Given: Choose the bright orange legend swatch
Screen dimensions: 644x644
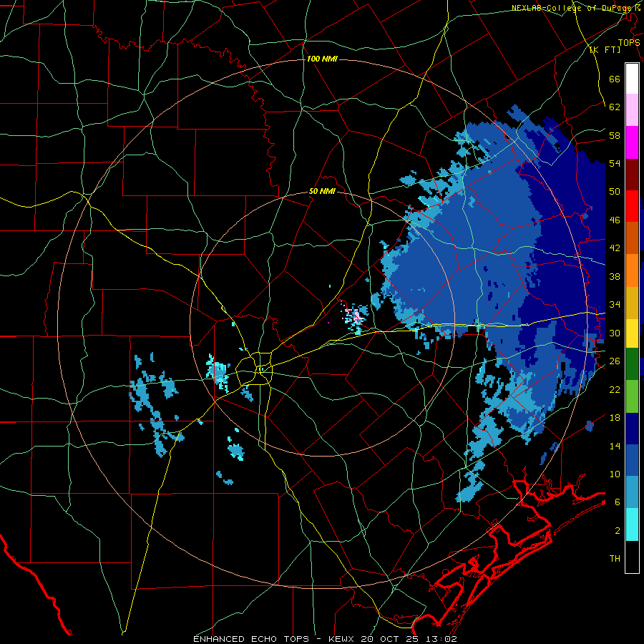Looking at the screenshot, I should [x=632, y=270].
